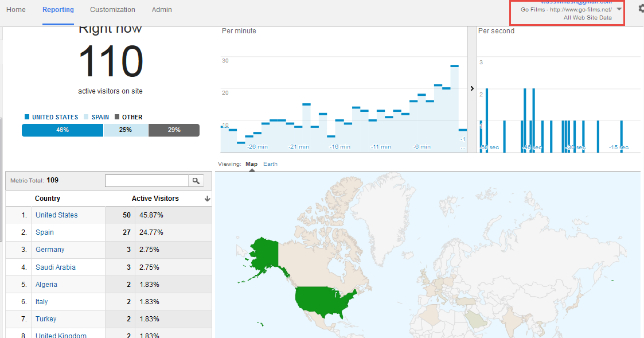Screen dimensions: 644x338
Task: Click the United States 46% bar segment
Action: (x=63, y=130)
